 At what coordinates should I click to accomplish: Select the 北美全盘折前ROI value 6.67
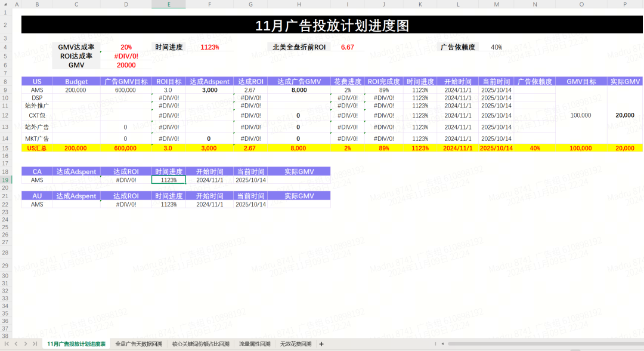point(348,47)
